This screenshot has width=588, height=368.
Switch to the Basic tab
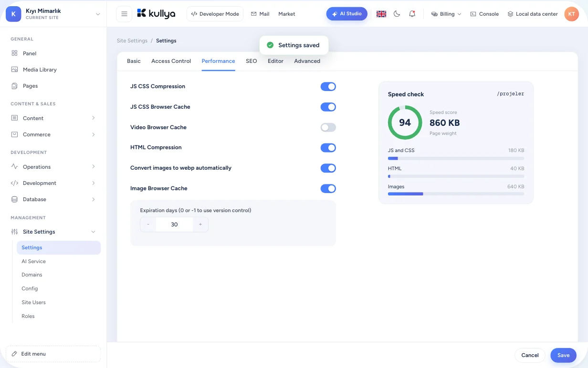point(134,61)
